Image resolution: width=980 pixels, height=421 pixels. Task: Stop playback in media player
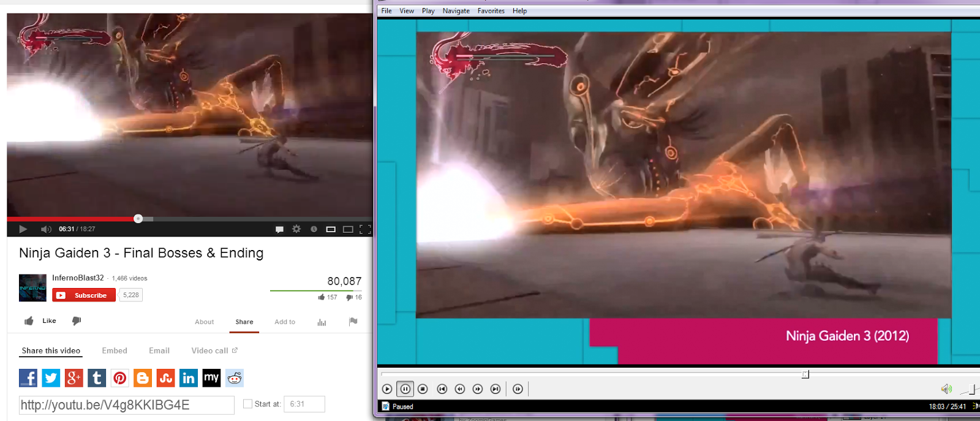coord(423,389)
